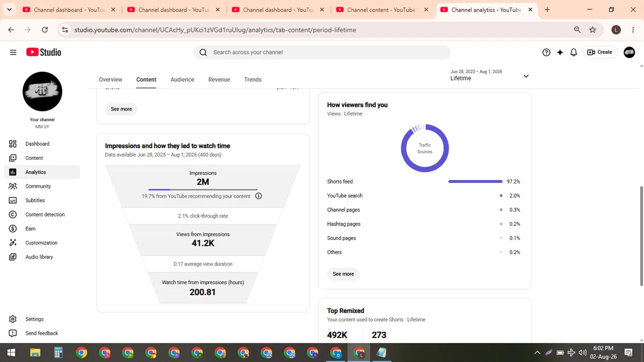This screenshot has width=644, height=362.
Task: Open Subtitles in the sidebar
Action: [x=42, y=200]
